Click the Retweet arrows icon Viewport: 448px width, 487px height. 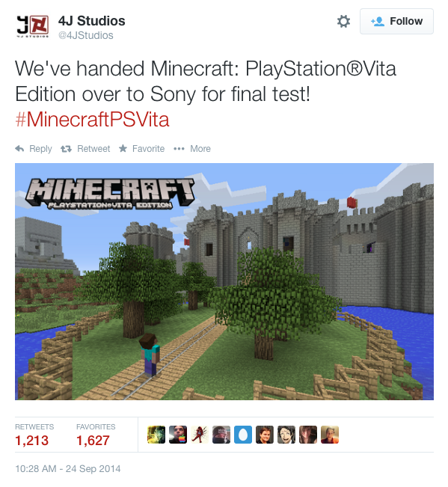click(66, 149)
